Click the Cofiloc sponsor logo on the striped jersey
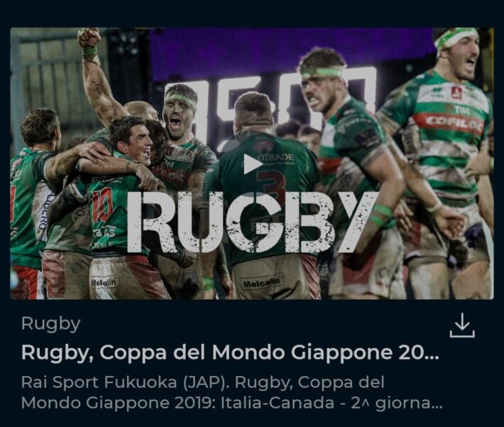 [453, 123]
